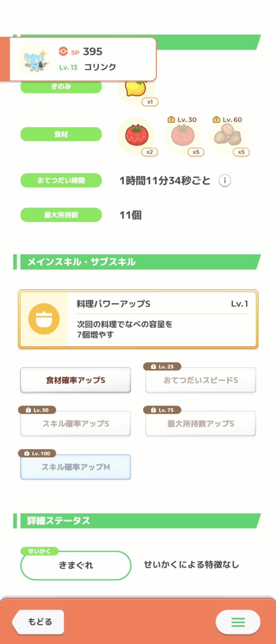
Task: Tap the Lv.30 locked tomato ingredient
Action: 183,136
